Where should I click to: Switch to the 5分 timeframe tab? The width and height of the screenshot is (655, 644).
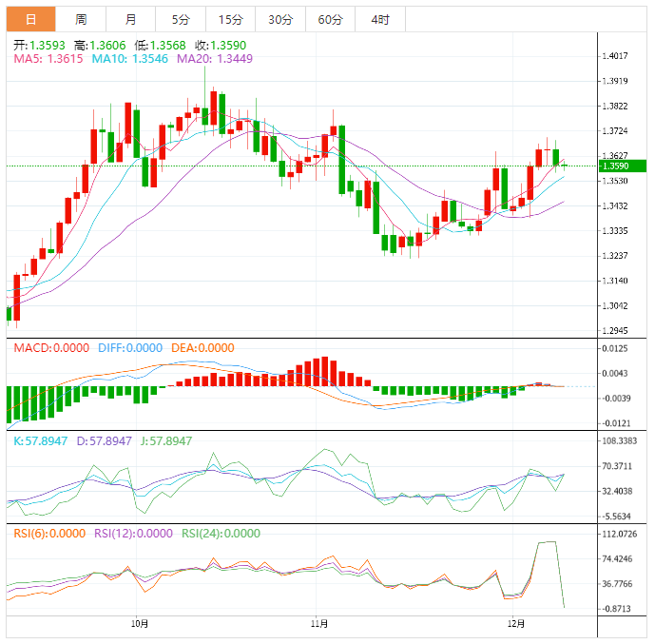click(x=180, y=19)
